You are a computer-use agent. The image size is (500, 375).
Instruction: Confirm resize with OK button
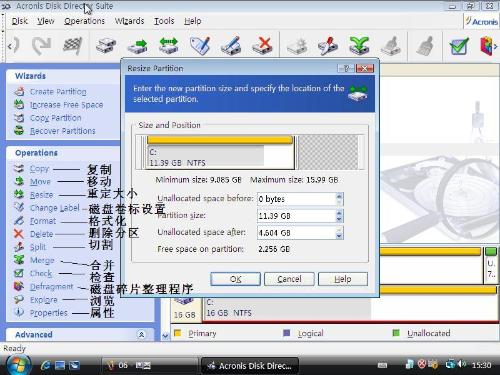[x=235, y=279]
